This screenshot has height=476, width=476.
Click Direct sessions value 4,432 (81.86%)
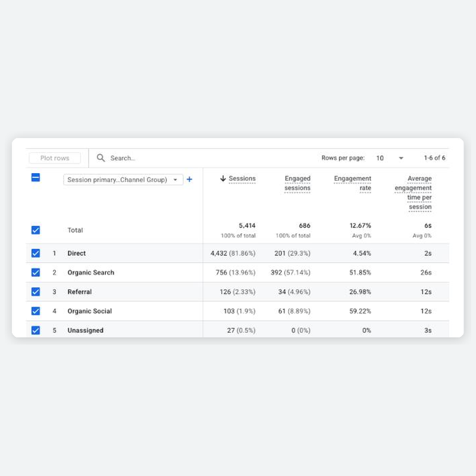point(233,253)
